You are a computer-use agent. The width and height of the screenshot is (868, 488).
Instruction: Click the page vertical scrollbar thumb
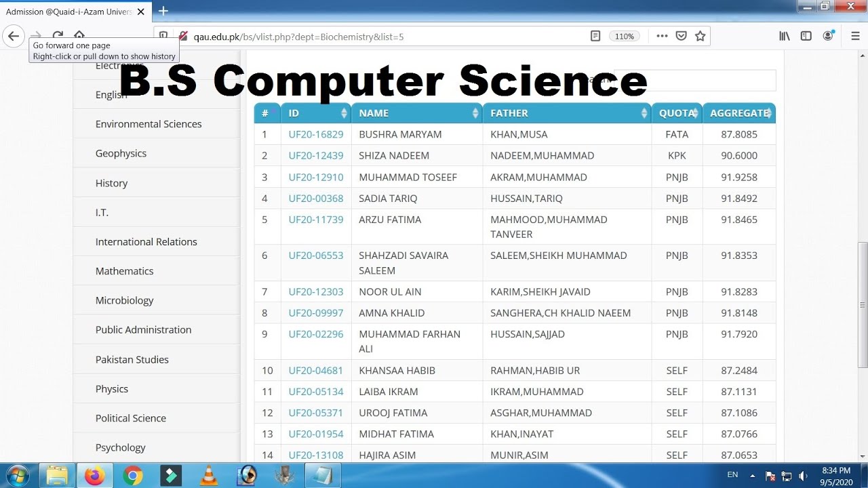click(863, 305)
